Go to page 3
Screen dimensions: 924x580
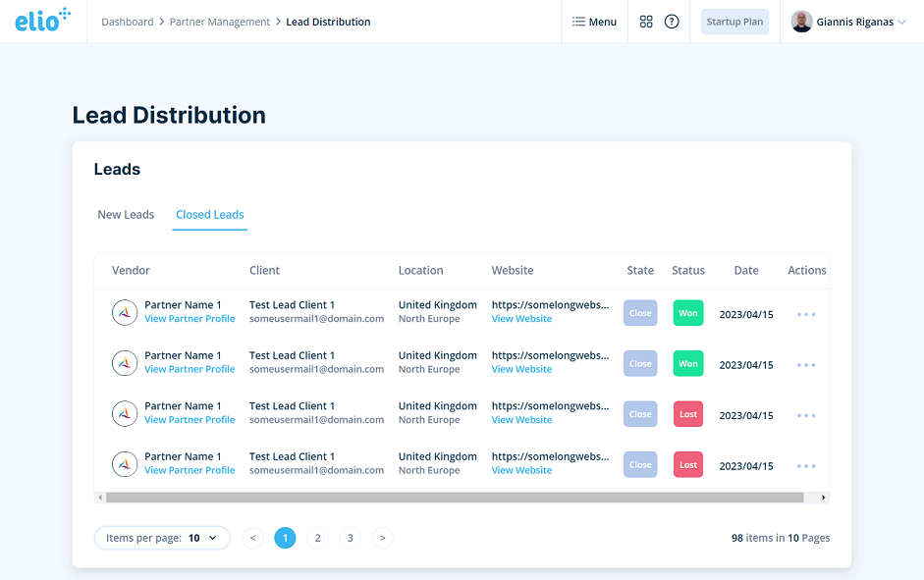[x=350, y=538]
